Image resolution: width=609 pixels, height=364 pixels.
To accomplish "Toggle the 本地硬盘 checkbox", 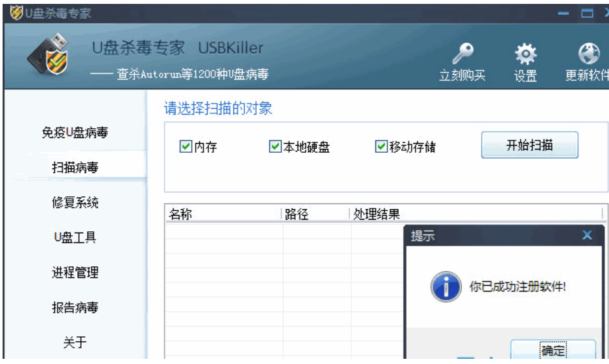I will (x=275, y=147).
